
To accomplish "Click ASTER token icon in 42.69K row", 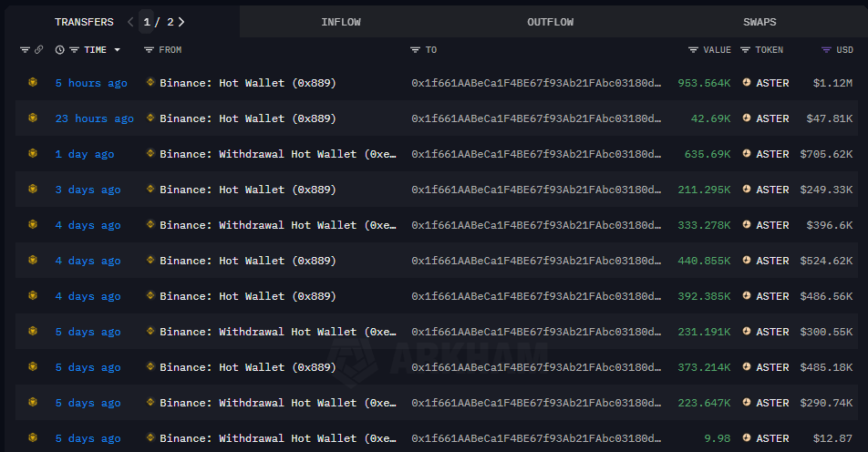I will tap(746, 118).
